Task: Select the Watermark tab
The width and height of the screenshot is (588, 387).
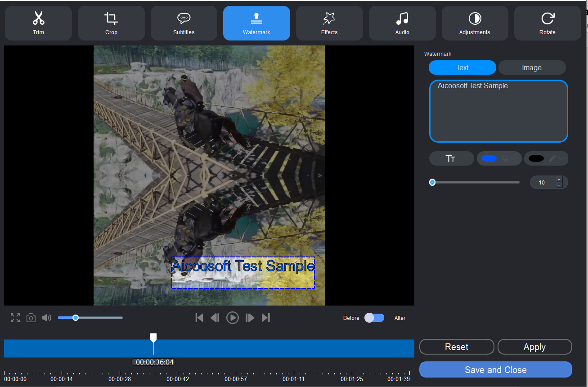Action: tap(256, 23)
